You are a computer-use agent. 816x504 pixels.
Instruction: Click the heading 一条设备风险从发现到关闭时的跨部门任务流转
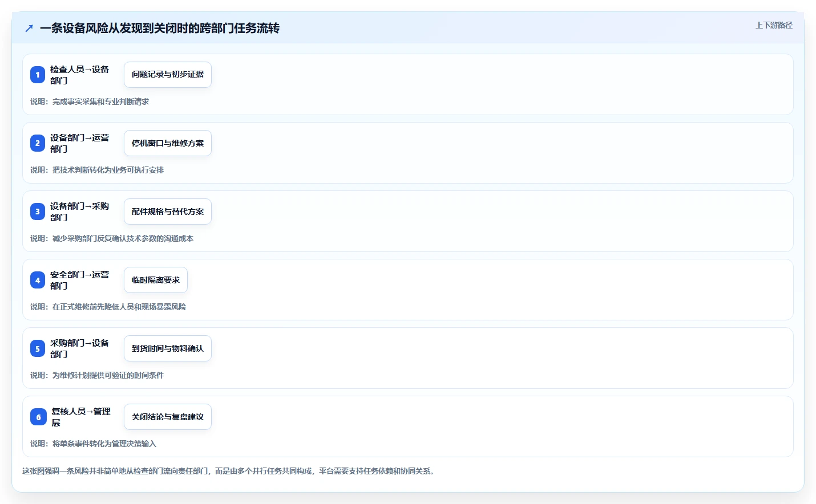click(160, 28)
